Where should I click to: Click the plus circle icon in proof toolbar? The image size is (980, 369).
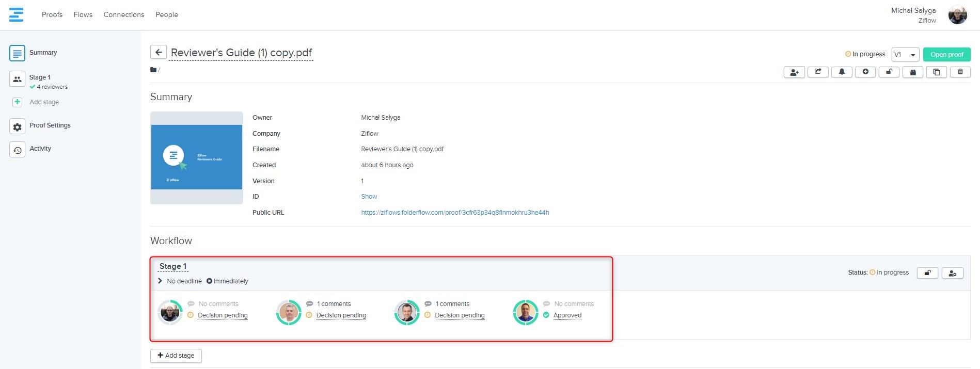(865, 72)
